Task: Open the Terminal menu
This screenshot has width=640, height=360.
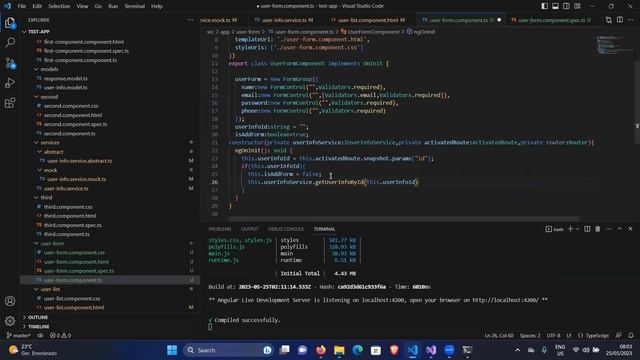Action: click(134, 6)
